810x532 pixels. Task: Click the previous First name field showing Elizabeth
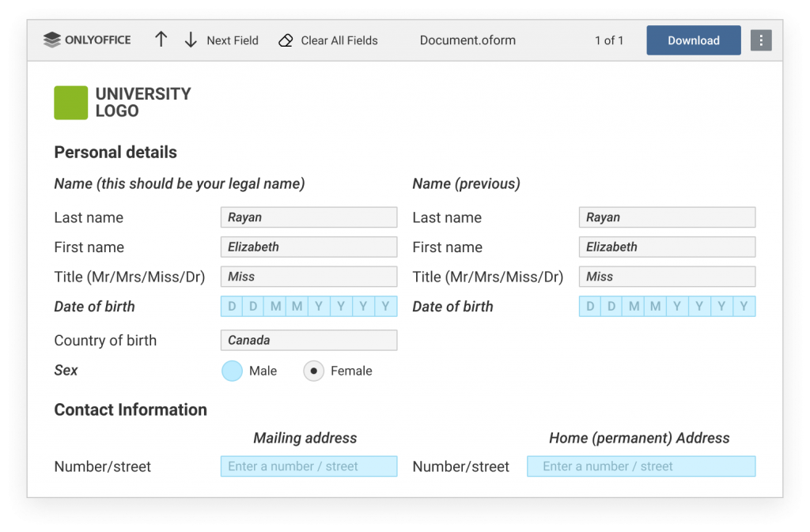point(667,247)
